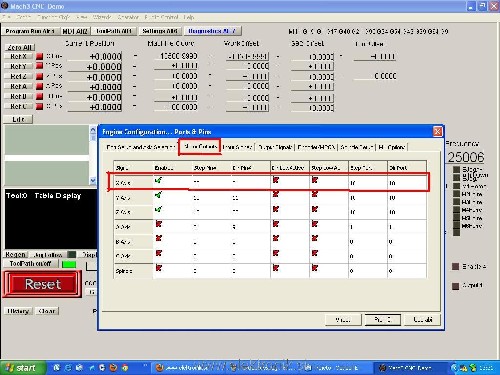Select the Motor Outputs tab
This screenshot has height=375, width=500.
pos(199,147)
